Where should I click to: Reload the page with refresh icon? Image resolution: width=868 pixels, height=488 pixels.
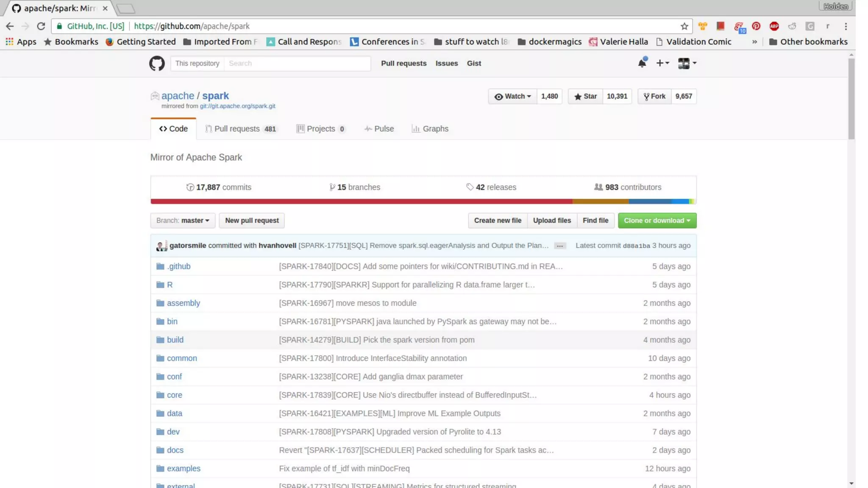[41, 26]
